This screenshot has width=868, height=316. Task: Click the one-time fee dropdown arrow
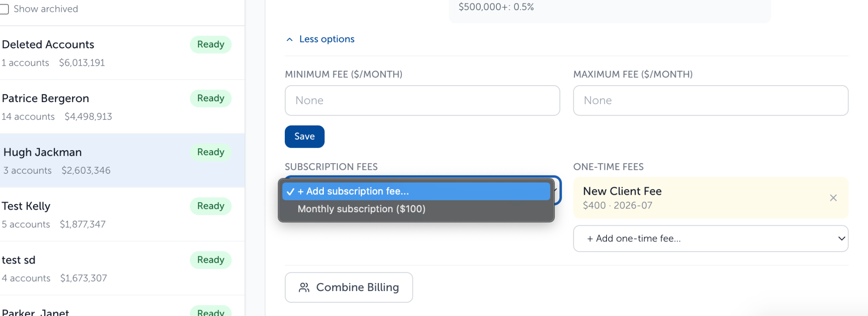point(841,238)
